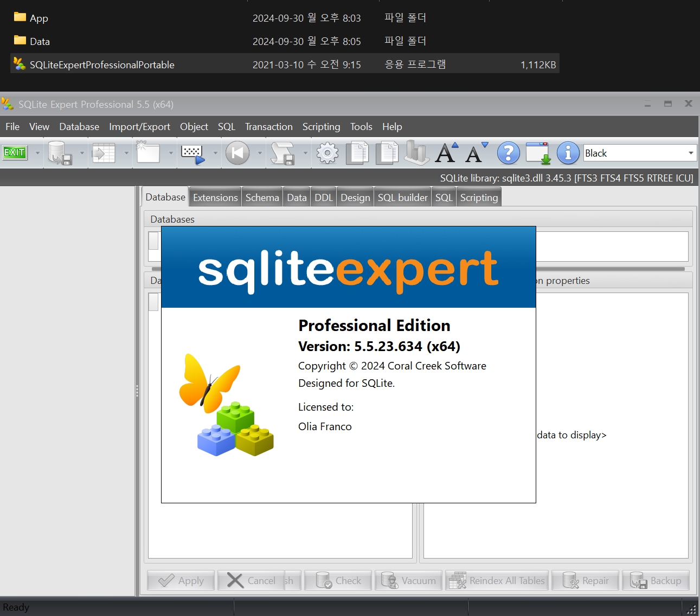The width and height of the screenshot is (700, 616).
Task: Select the Database tab
Action: click(165, 197)
